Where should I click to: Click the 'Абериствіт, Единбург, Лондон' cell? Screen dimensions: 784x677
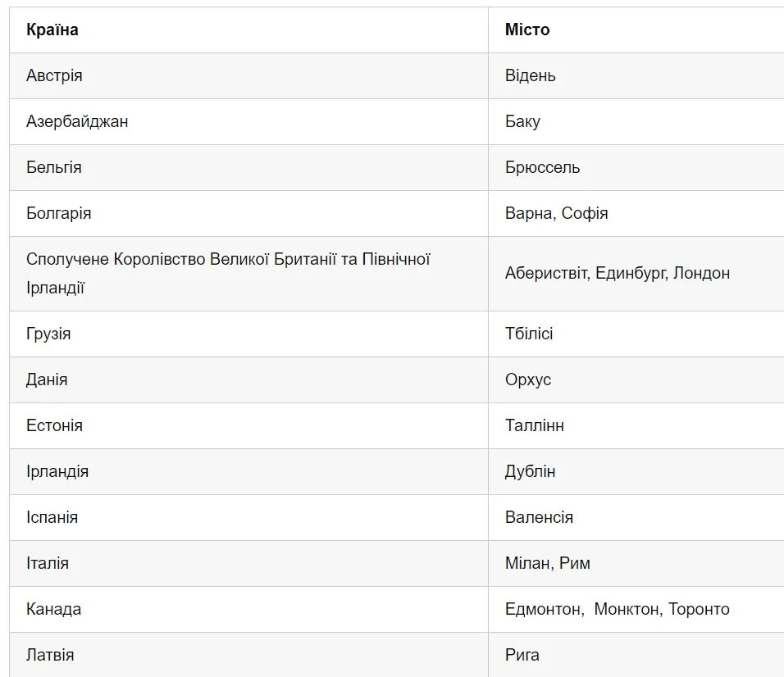point(618,273)
